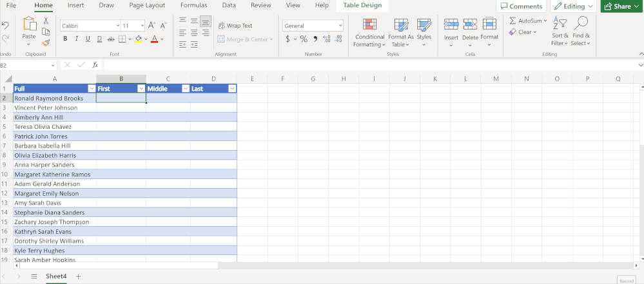Toggle Bold formatting
The height and width of the screenshot is (284, 644).
[65, 39]
